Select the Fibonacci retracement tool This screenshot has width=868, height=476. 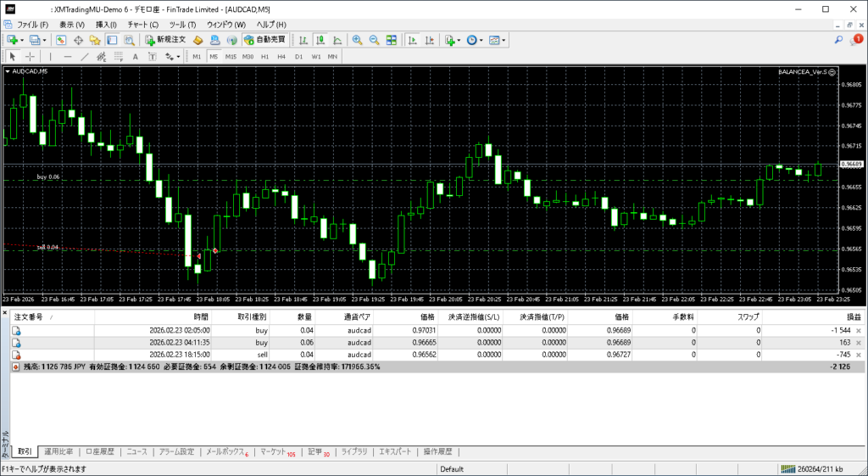coord(120,57)
